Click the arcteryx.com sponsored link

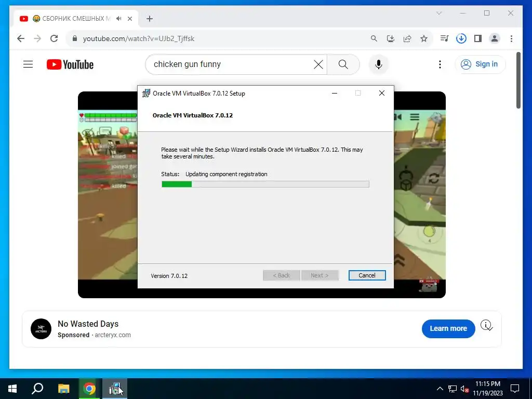(113, 335)
